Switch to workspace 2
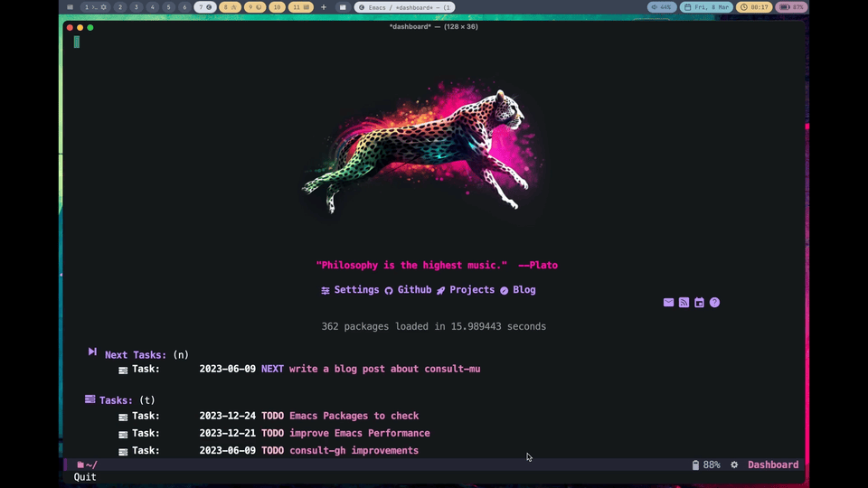Screen dimensions: 868x488 [x=120, y=7]
